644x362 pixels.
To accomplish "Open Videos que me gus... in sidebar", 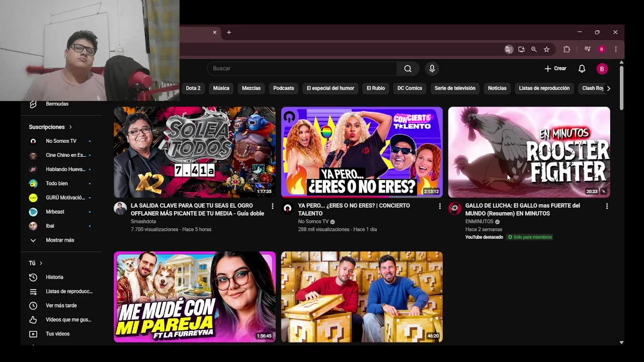I will coord(60,319).
